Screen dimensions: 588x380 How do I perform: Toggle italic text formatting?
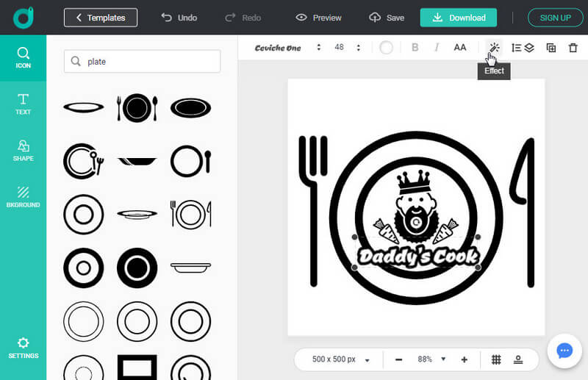click(437, 48)
